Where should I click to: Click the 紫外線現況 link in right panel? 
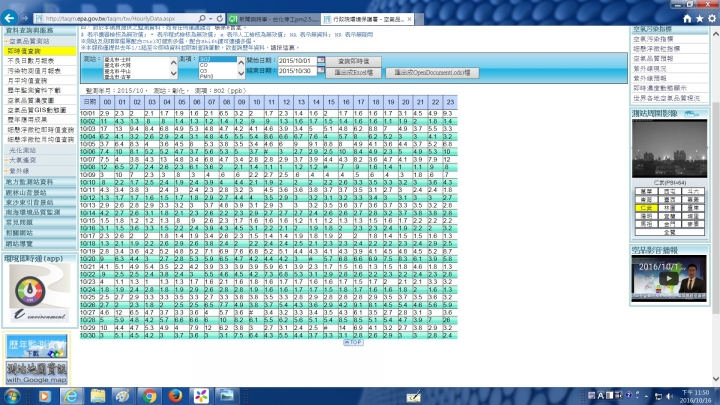click(650, 68)
